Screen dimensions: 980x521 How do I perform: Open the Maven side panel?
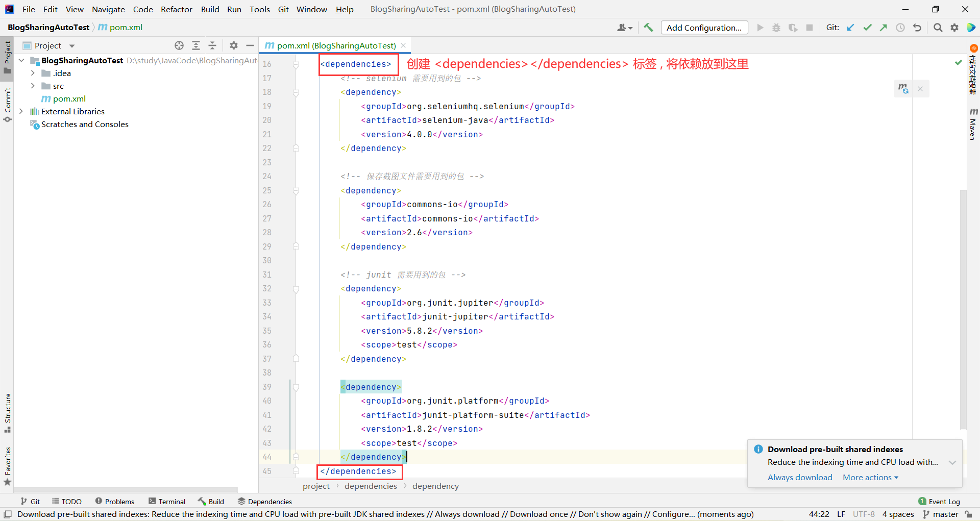click(x=973, y=124)
